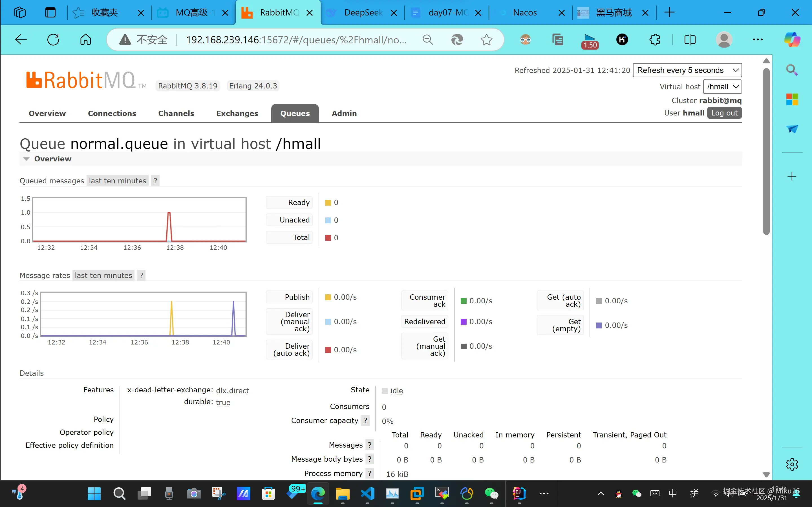Click the home icon in the toolbar
Image resolution: width=812 pixels, height=507 pixels.
click(85, 39)
